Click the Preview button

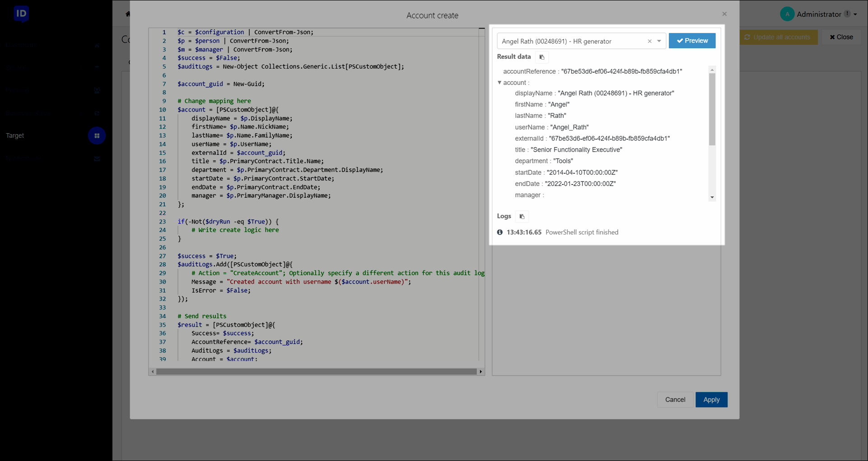(x=692, y=41)
